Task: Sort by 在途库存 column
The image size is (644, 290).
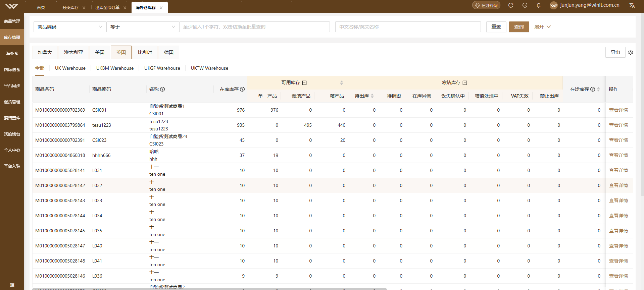Action: pos(598,89)
